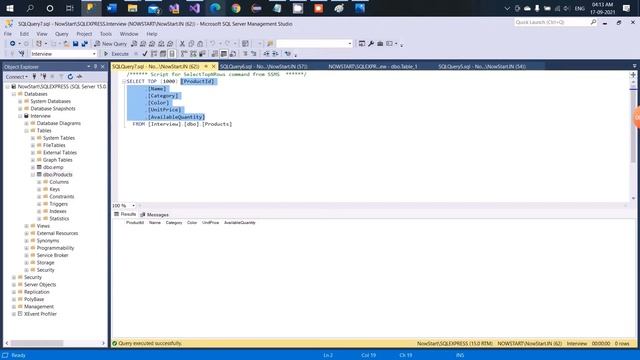Click Increase Indent icon
The height and width of the screenshot is (360, 640).
(276, 53)
